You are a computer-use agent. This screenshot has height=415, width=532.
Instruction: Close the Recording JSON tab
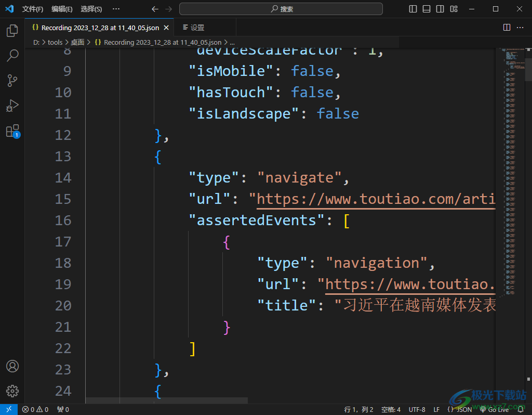[166, 28]
